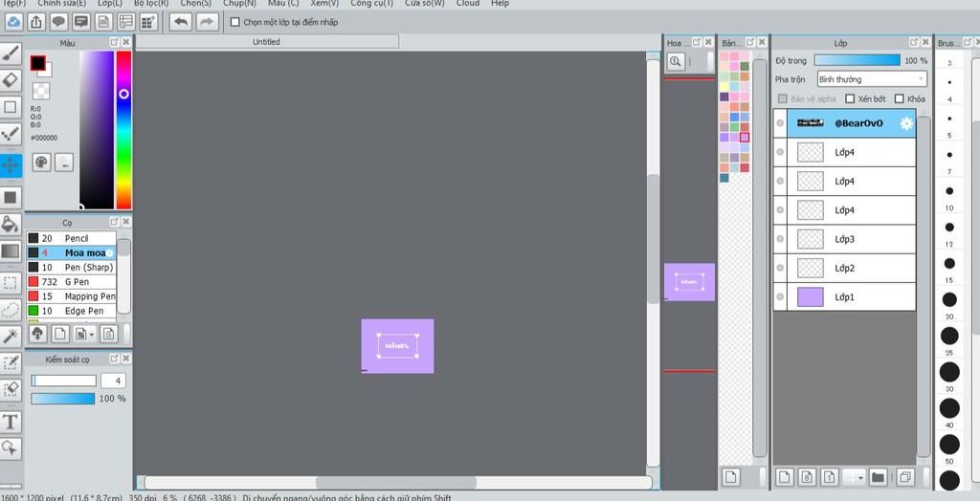This screenshot has height=501, width=980.
Task: Open the Chỉnh sửa(E) menu
Action: 62,3
